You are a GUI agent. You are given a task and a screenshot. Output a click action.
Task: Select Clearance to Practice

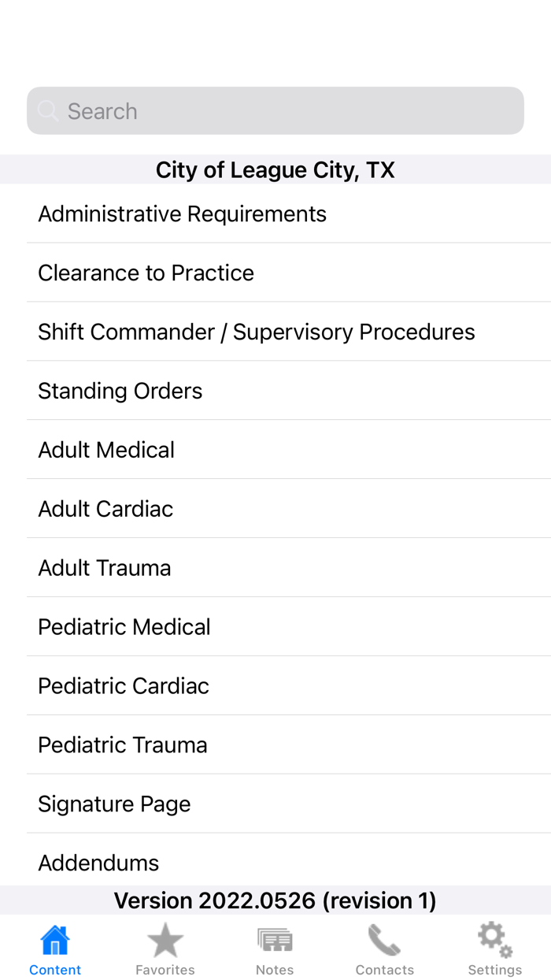tap(146, 273)
